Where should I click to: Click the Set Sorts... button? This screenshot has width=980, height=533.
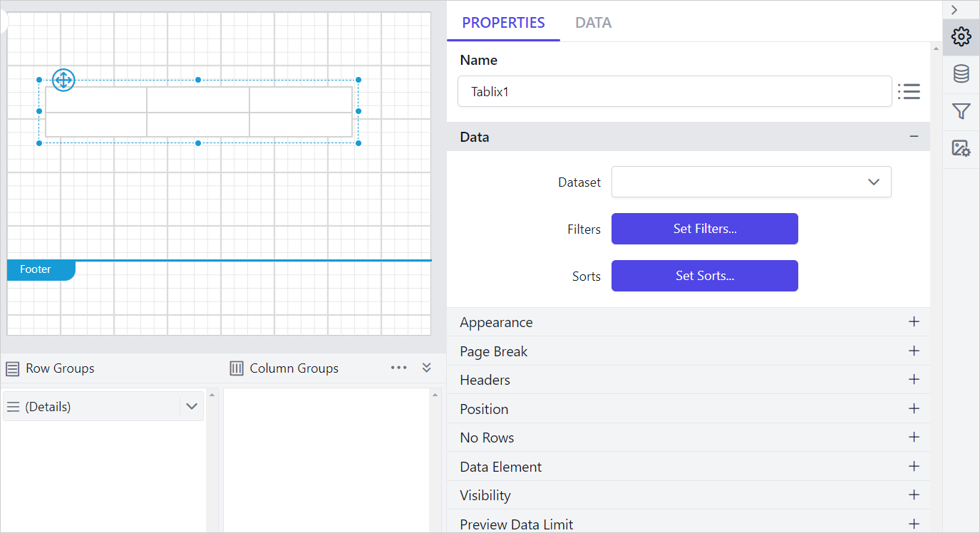pos(705,276)
